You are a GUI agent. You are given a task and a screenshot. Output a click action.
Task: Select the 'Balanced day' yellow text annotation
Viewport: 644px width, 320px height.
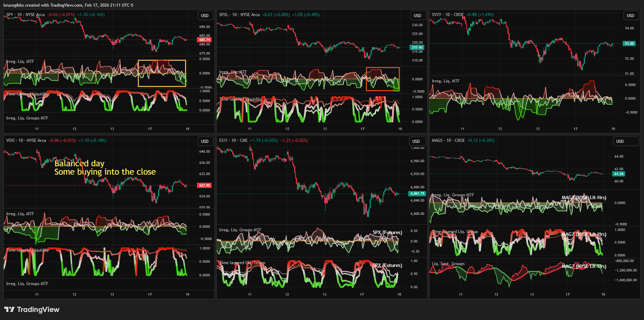click(79, 163)
